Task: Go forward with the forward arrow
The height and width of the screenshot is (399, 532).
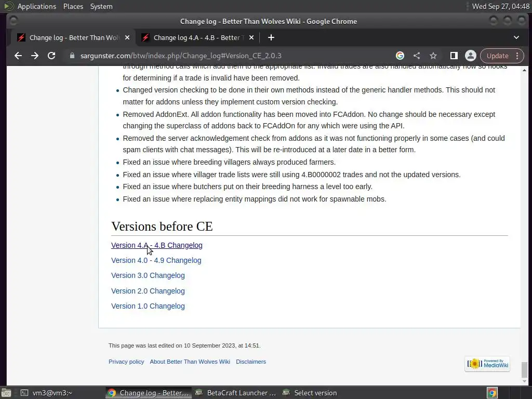Action: click(x=35, y=56)
